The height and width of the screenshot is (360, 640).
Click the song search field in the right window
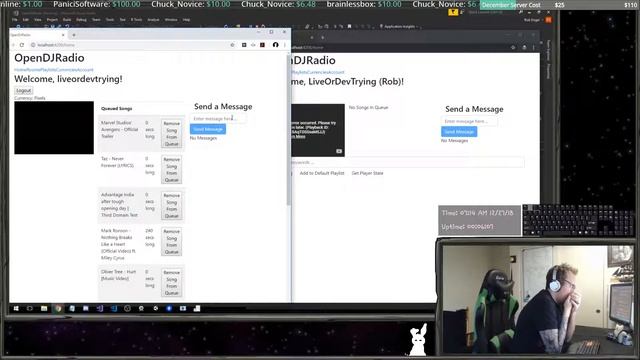tap(408, 162)
